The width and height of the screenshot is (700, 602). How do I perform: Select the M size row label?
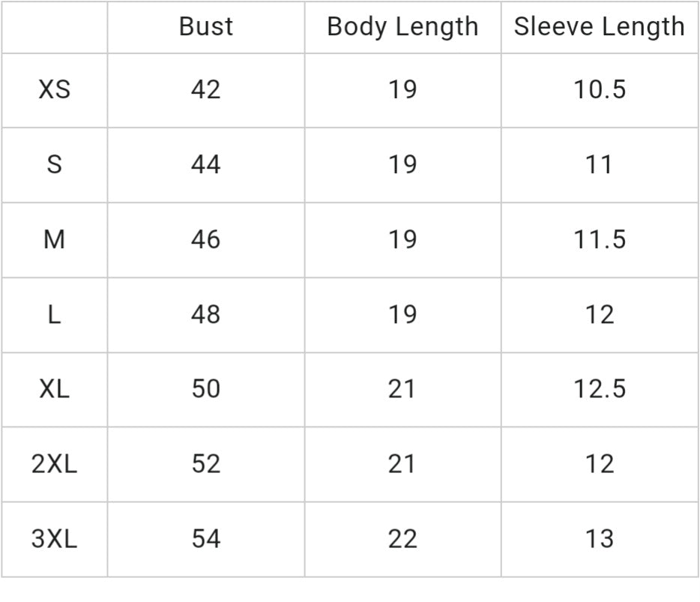pyautogui.click(x=54, y=240)
